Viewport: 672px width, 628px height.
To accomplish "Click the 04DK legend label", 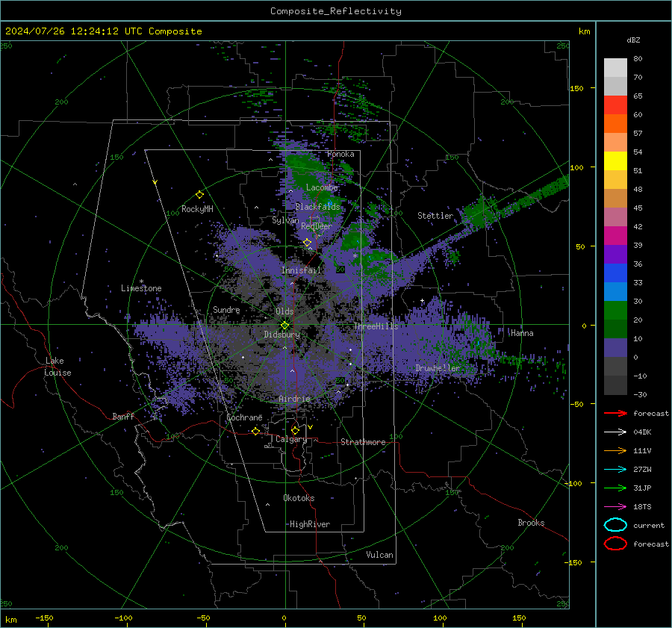I will (x=642, y=432).
